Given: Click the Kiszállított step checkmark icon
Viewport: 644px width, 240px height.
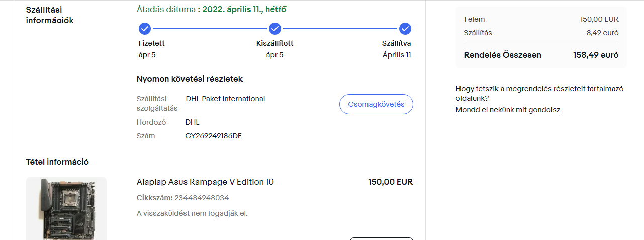Looking at the screenshot, I should click(x=274, y=28).
